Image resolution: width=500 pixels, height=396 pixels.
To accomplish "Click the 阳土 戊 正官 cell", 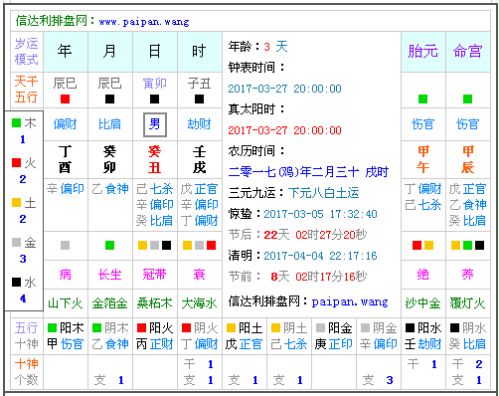I will point(244,336).
